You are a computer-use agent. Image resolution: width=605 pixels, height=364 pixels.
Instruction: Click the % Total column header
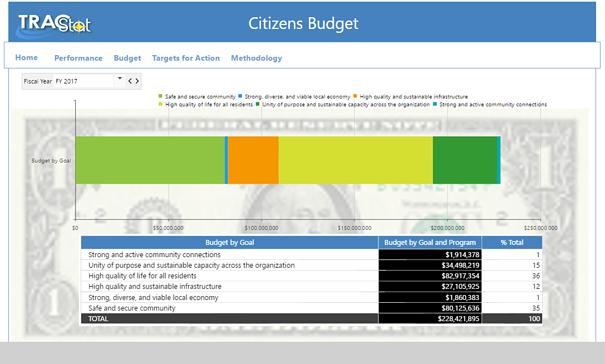[512, 242]
